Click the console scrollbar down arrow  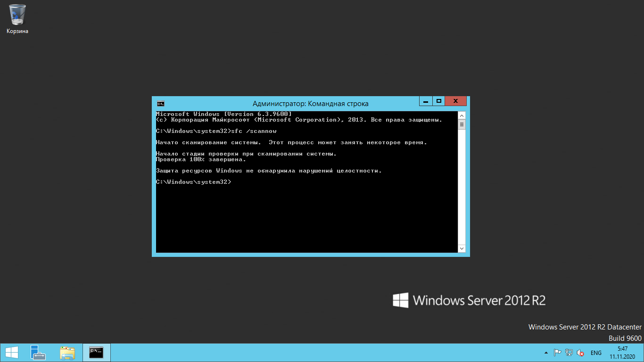[462, 248]
